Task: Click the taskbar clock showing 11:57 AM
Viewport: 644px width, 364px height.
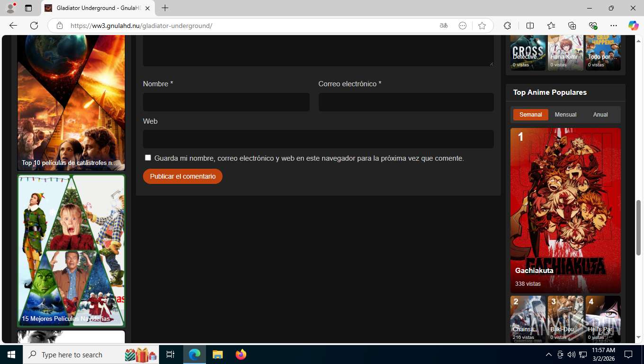Action: 603,355
